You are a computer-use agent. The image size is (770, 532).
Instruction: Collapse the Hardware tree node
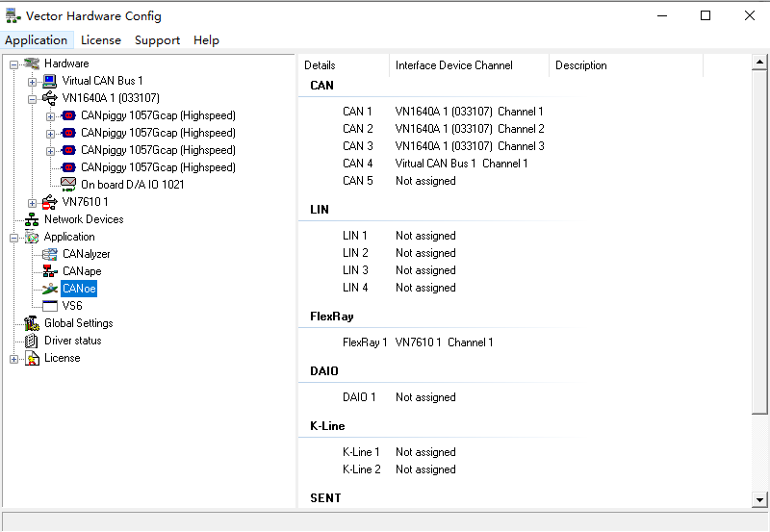(x=13, y=64)
